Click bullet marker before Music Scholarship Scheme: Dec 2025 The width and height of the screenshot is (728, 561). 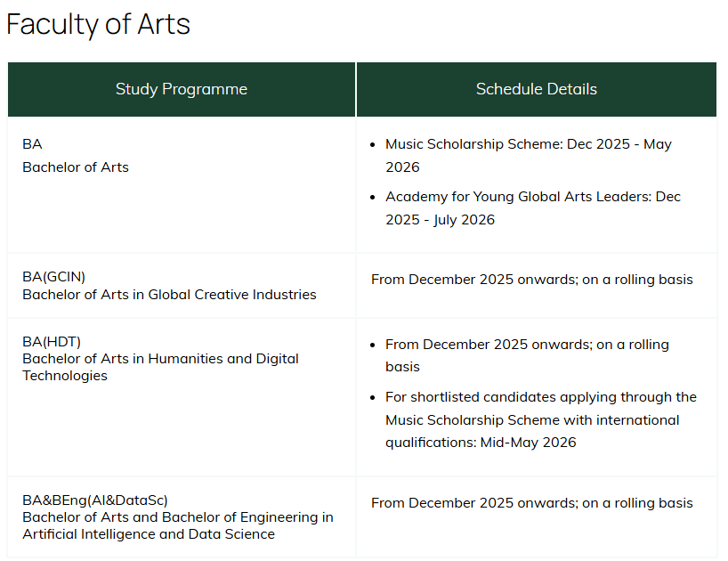(373, 144)
